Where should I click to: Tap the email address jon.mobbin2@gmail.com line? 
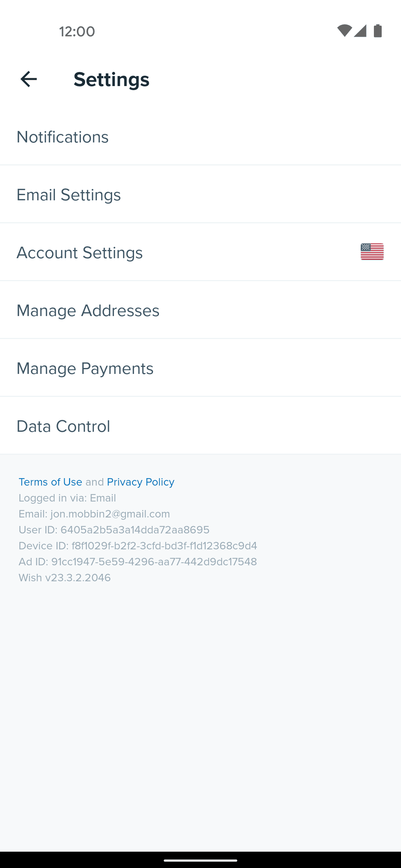[x=94, y=514]
